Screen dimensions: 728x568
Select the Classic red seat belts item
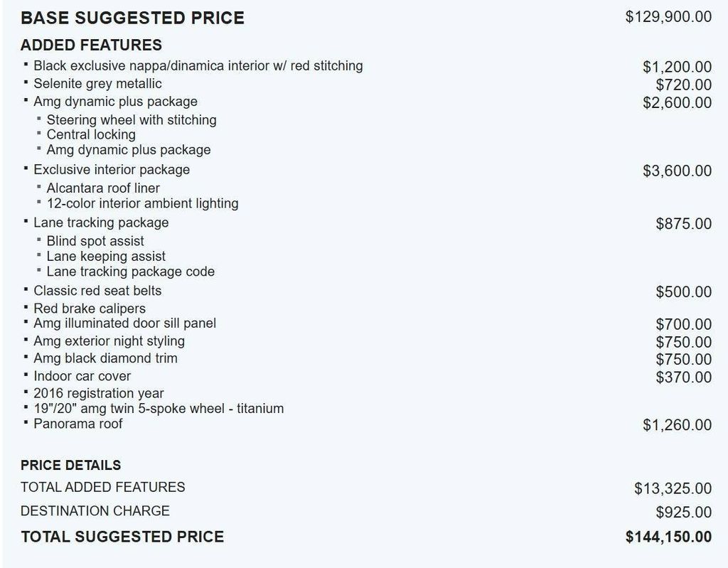(x=97, y=291)
